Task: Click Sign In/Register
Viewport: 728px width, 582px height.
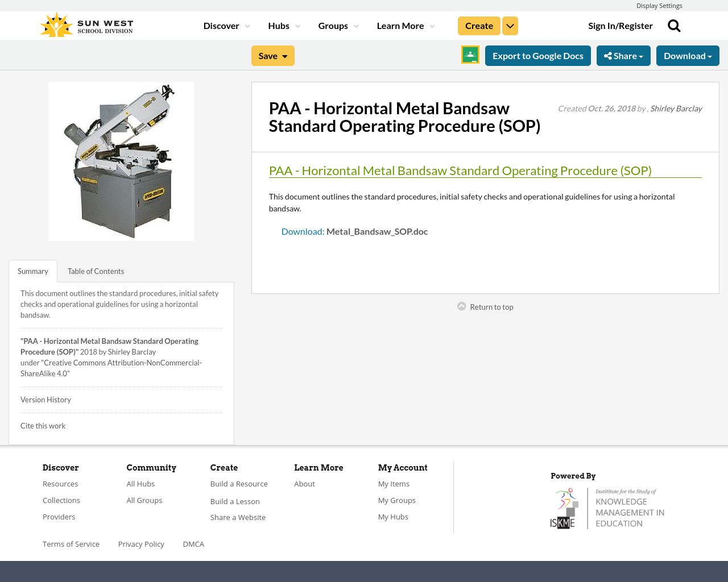Action: [621, 25]
